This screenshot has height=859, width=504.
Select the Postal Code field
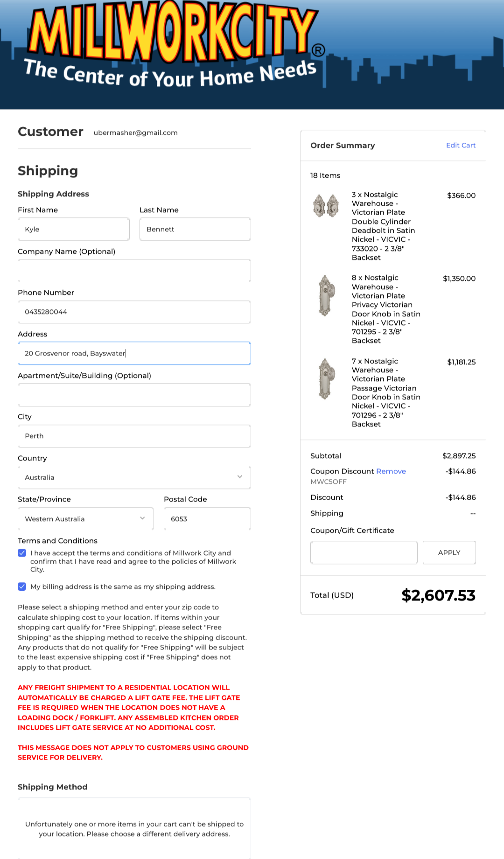click(x=207, y=519)
